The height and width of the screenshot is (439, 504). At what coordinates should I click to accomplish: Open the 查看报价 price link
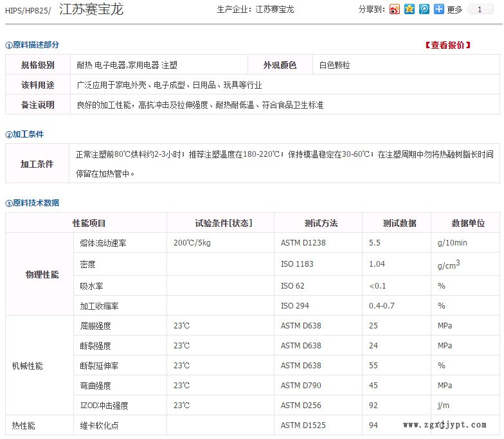point(448,45)
